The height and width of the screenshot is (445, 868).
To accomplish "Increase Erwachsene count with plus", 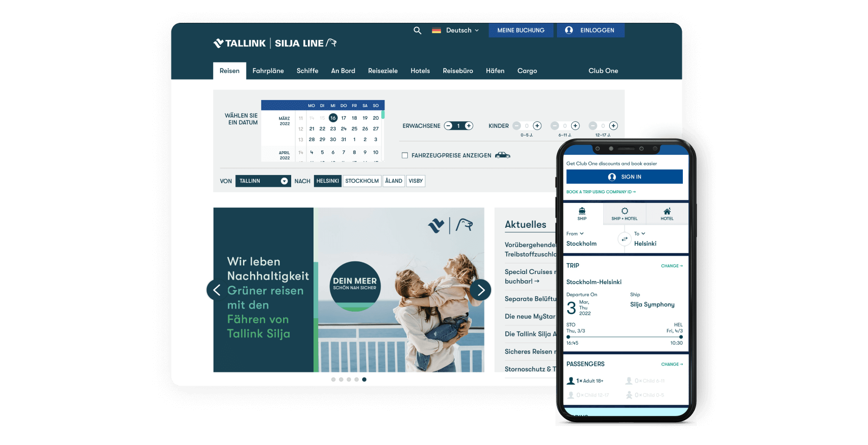I will pyautogui.click(x=469, y=126).
